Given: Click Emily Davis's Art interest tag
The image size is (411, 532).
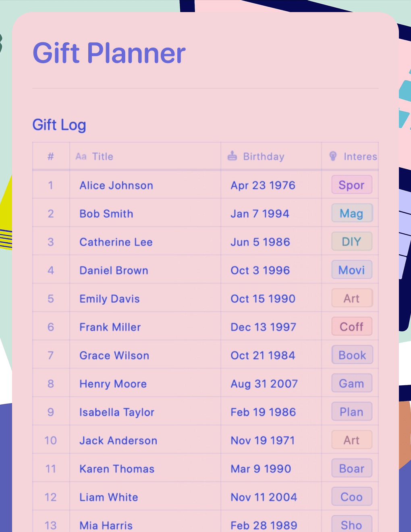Looking at the screenshot, I should 351,298.
